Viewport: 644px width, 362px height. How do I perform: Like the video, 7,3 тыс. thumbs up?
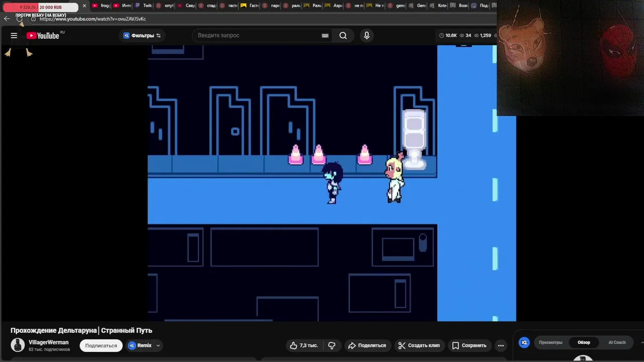tap(304, 345)
